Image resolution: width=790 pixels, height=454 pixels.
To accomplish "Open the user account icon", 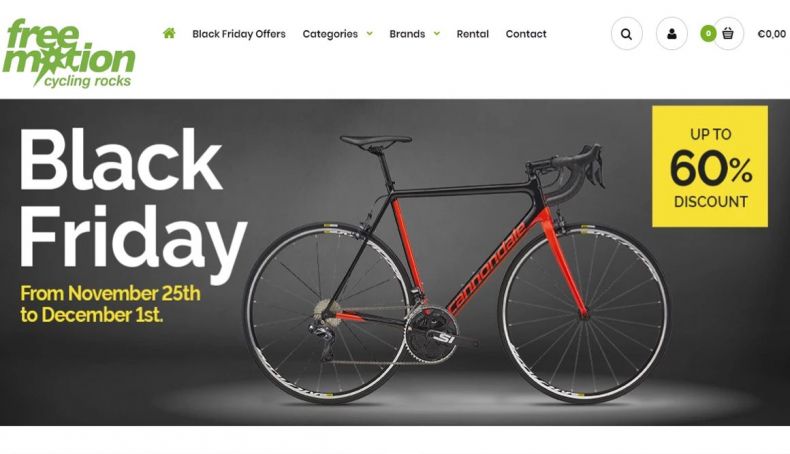I will [x=672, y=34].
